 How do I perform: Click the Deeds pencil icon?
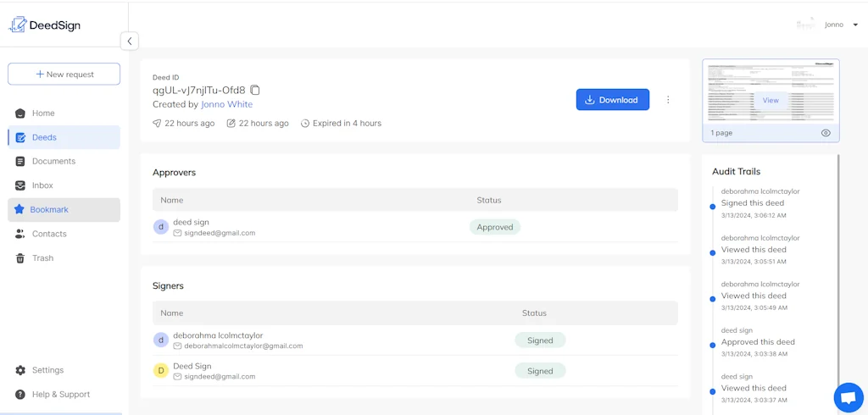[x=20, y=137]
